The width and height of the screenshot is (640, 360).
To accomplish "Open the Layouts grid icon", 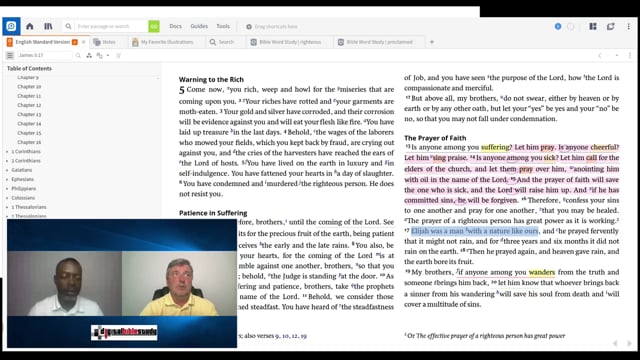I will coord(593,27).
